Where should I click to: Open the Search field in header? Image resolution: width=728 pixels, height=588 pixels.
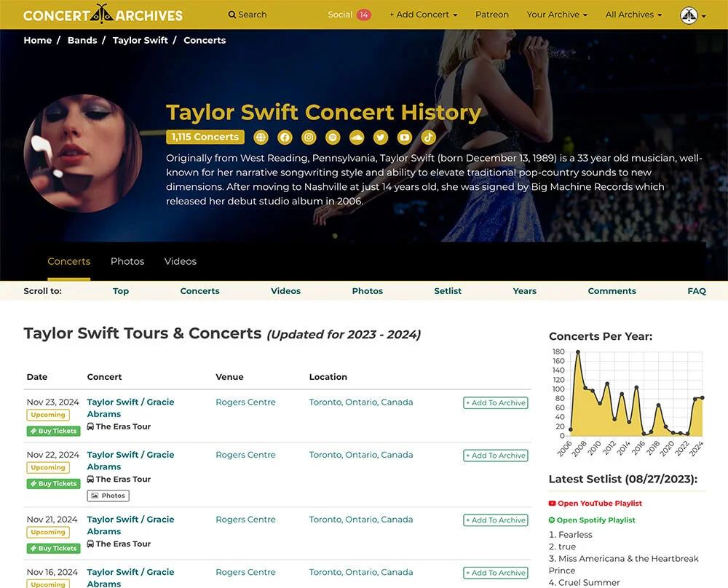(248, 15)
